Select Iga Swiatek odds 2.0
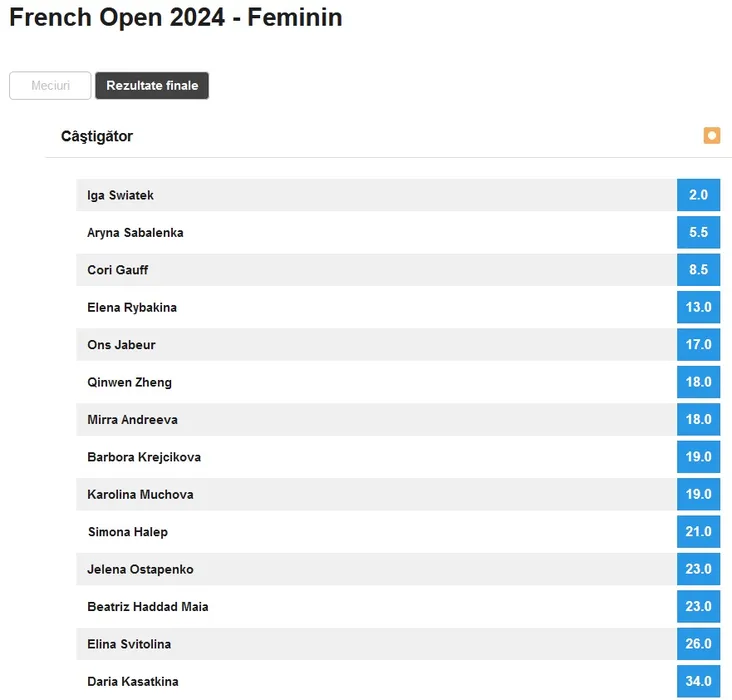 click(x=698, y=195)
